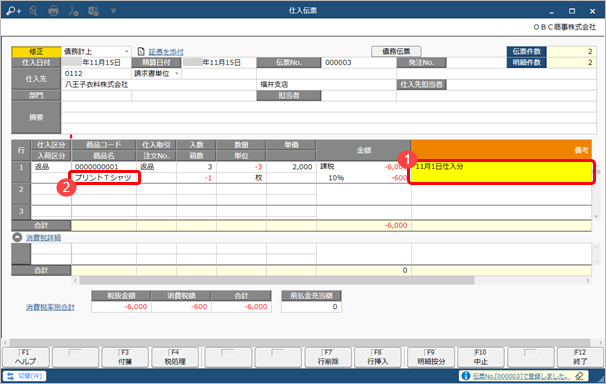Click the 単価 cell 2,000

(291, 167)
